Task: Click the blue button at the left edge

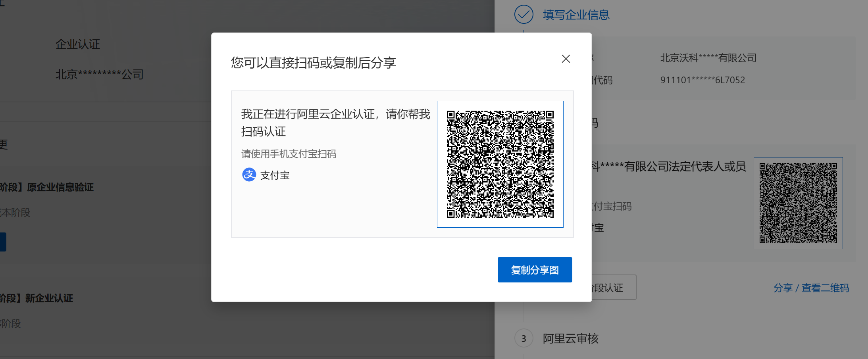Action: 3,242
